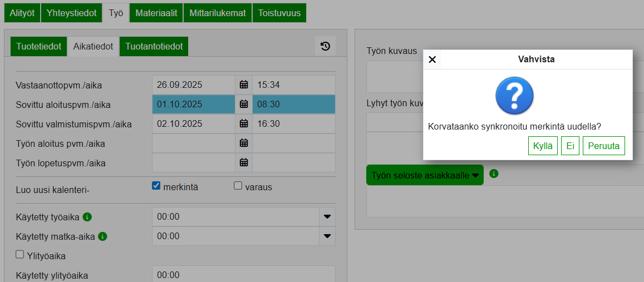Open calendar picker for Sovittu valmistumispvm./aika
Image resolution: width=644 pixels, height=282 pixels.
coord(243,123)
